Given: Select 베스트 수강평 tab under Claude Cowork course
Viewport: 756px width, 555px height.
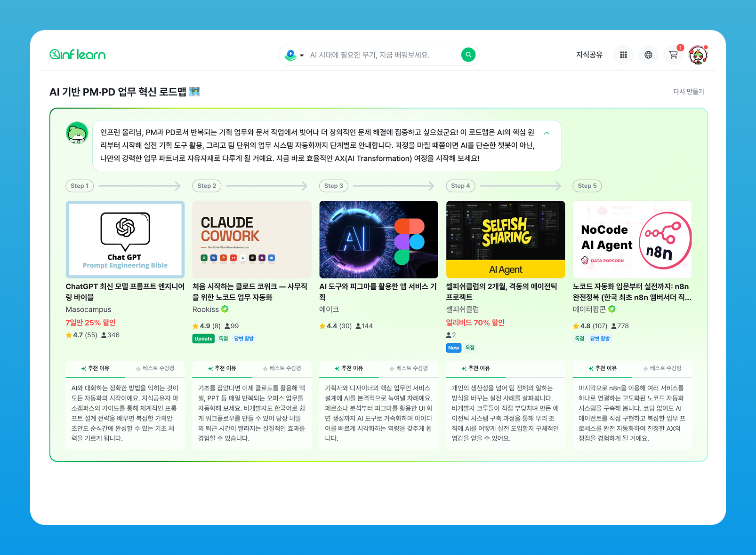Looking at the screenshot, I should click(x=281, y=368).
